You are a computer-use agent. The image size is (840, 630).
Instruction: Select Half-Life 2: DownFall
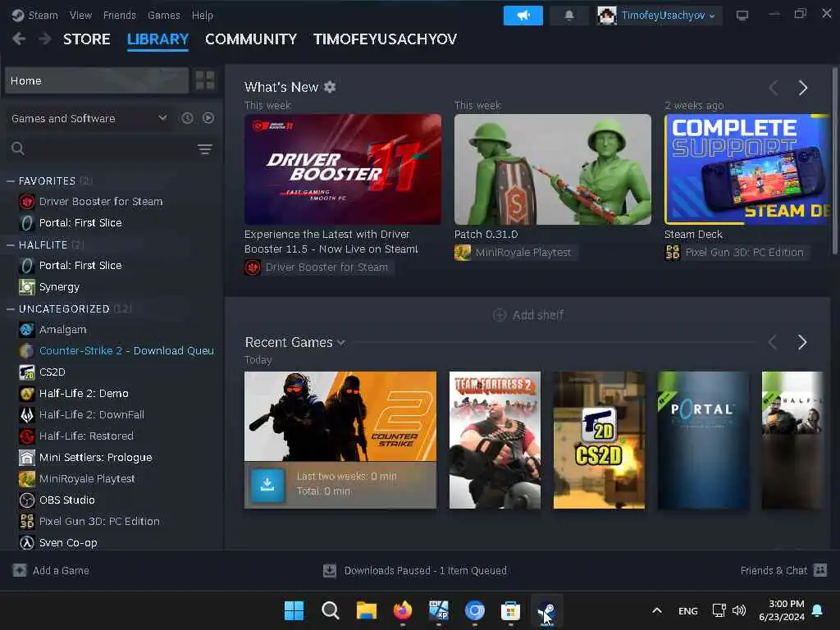point(92,414)
